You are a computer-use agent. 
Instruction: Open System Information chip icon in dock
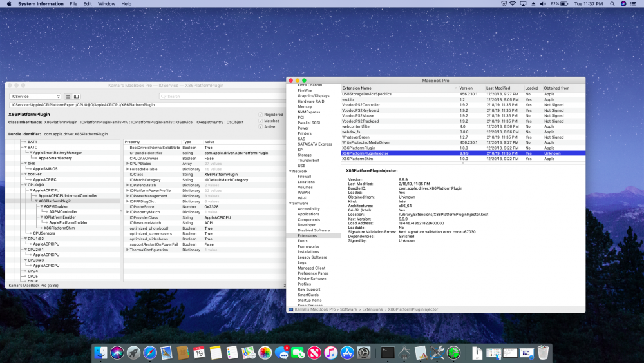click(x=404, y=353)
